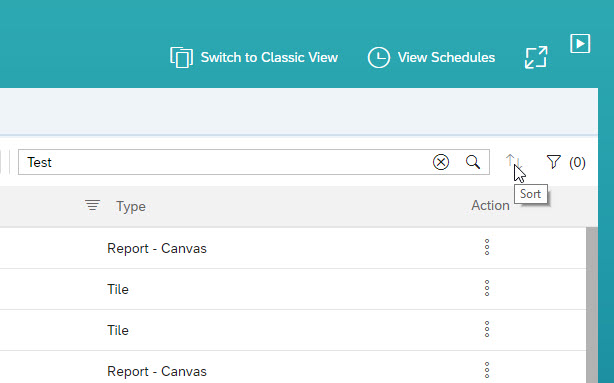The width and height of the screenshot is (614, 383).
Task: Click the play icon in top corner
Action: 580,43
